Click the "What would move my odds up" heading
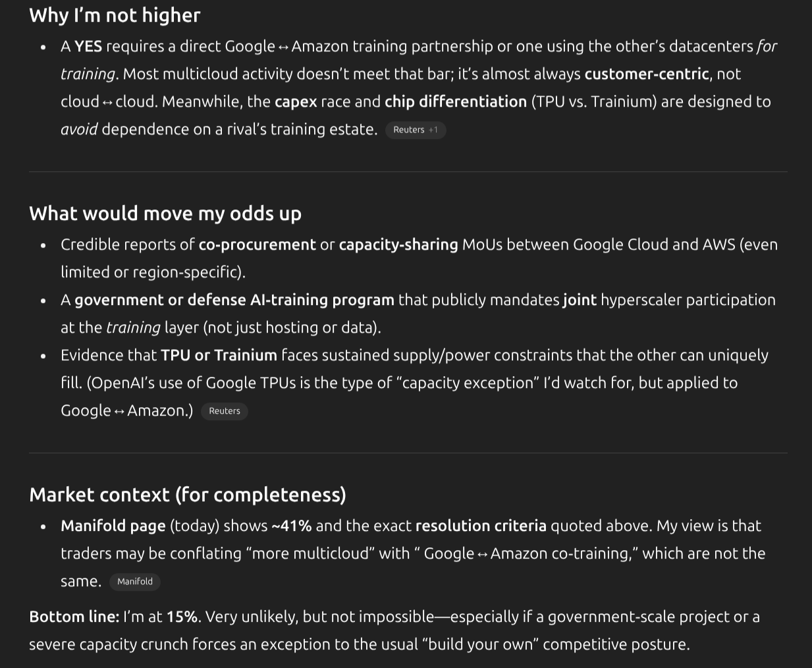 pyautogui.click(x=165, y=213)
